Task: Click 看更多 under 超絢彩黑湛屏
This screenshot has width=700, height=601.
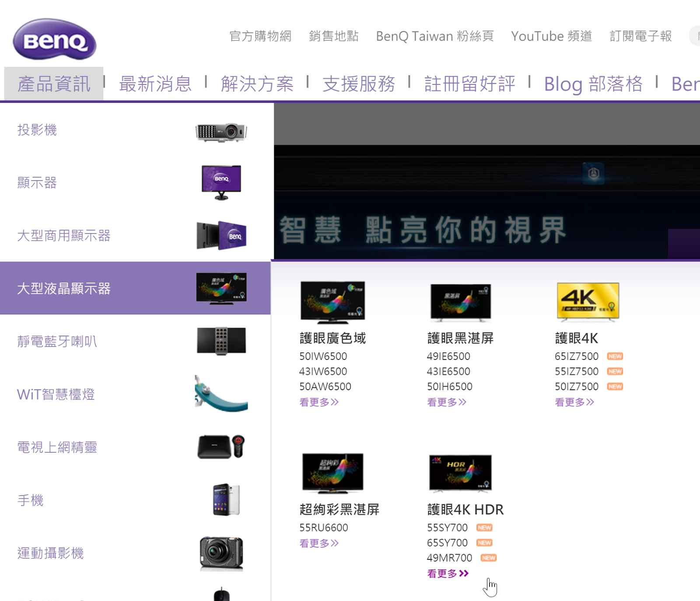Action: (319, 543)
